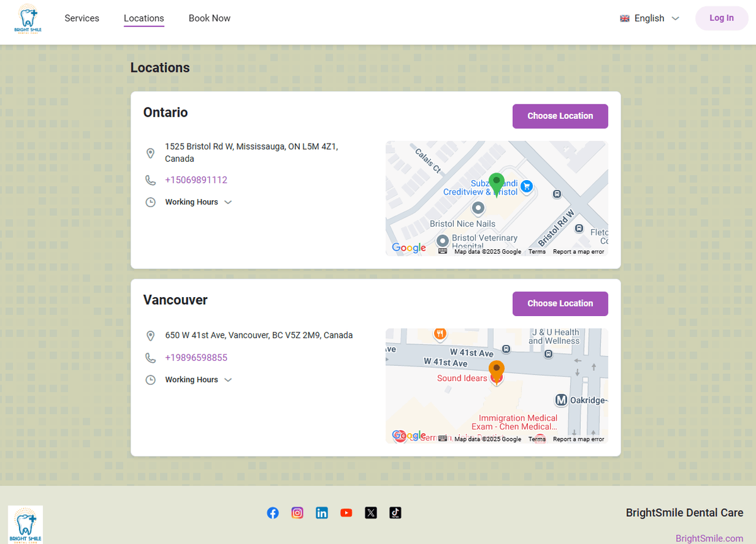This screenshot has width=756, height=544.
Task: Open the X (Twitter) icon in footer
Action: click(x=371, y=513)
